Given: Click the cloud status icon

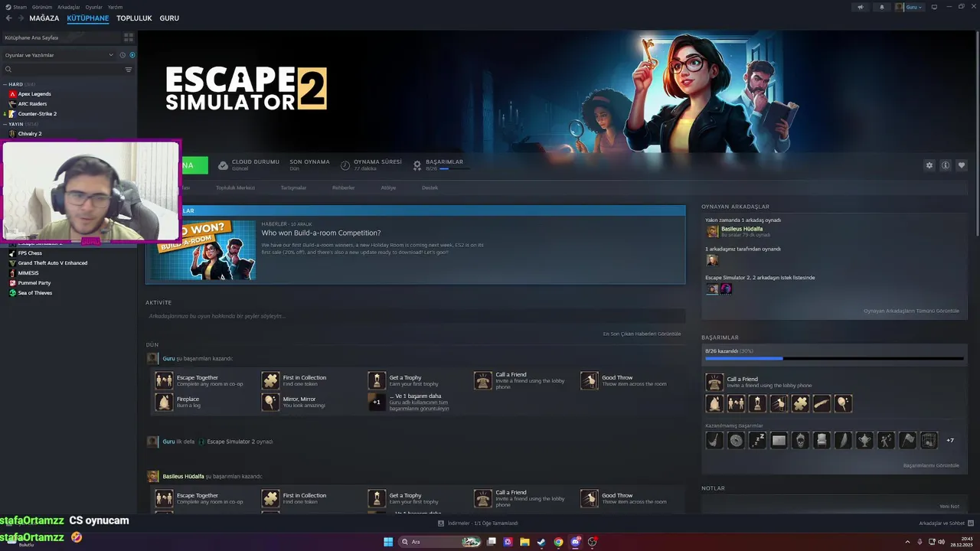Looking at the screenshot, I should (x=223, y=165).
